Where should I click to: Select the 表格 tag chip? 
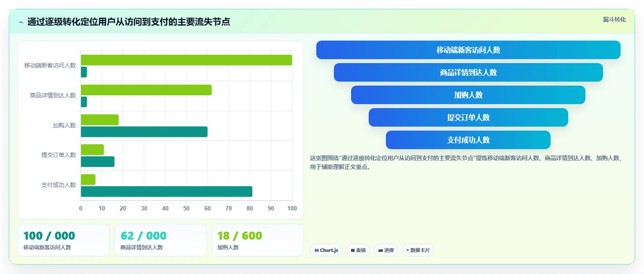pos(358,250)
